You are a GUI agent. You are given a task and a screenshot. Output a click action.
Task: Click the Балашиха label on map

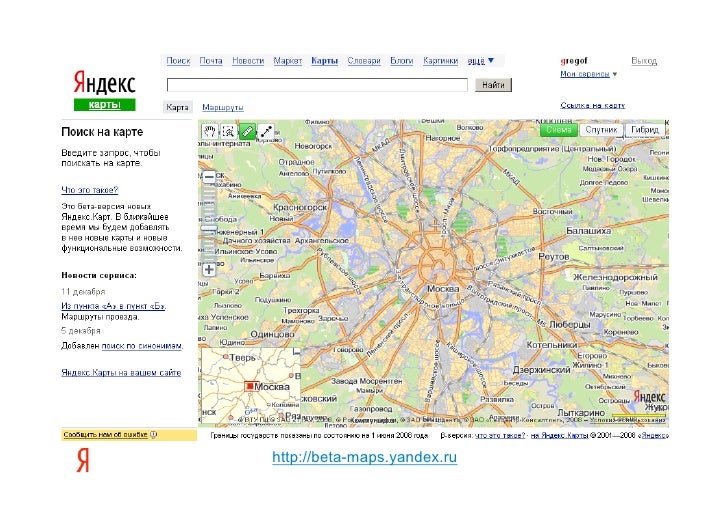[x=588, y=231]
